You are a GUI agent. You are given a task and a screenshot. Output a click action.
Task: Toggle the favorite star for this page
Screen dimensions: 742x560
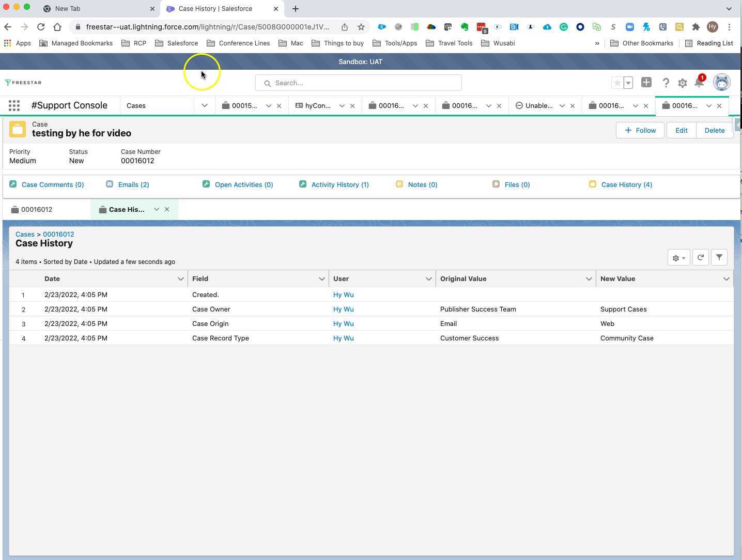click(x=617, y=83)
